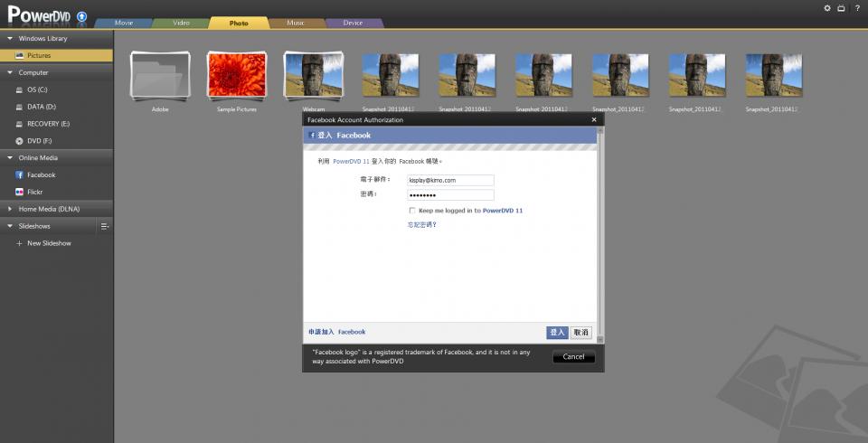Collapse the Online Media section
The height and width of the screenshot is (443, 868).
9,158
